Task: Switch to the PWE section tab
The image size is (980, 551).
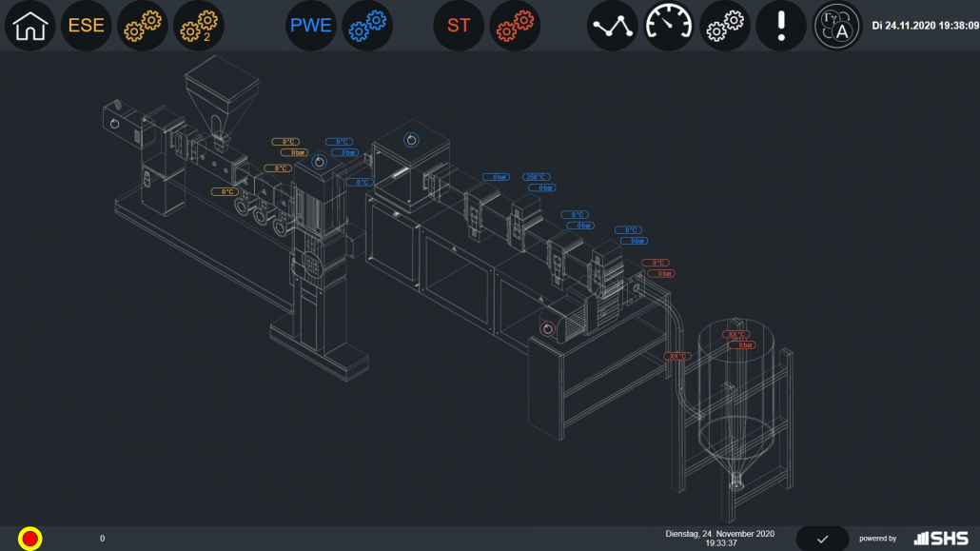Action: click(x=312, y=26)
